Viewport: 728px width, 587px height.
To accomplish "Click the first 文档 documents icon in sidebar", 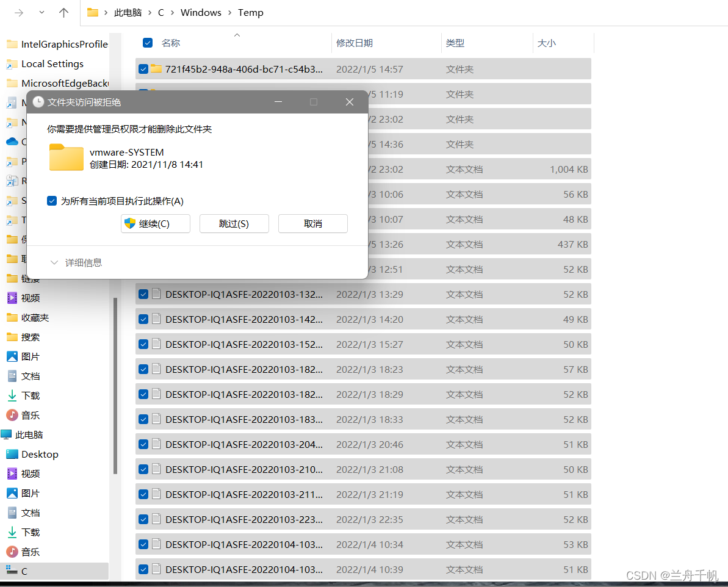I will click(x=12, y=376).
